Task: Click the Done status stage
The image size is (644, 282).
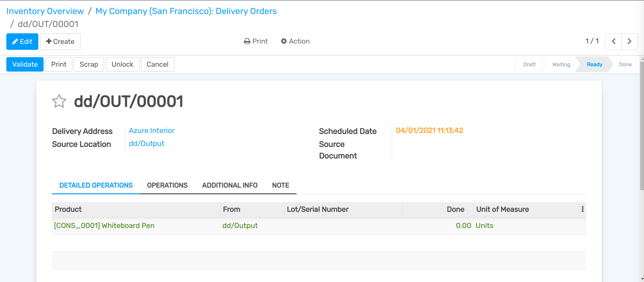Action: point(625,65)
